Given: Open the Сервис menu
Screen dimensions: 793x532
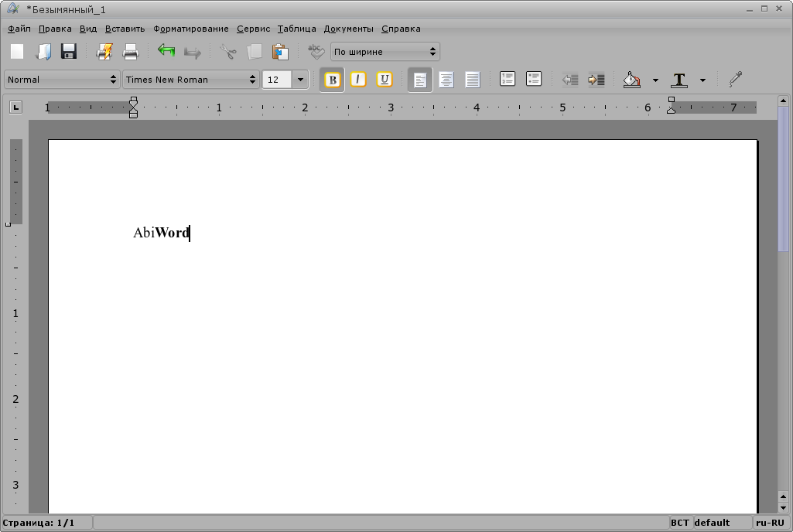Looking at the screenshot, I should coord(254,29).
